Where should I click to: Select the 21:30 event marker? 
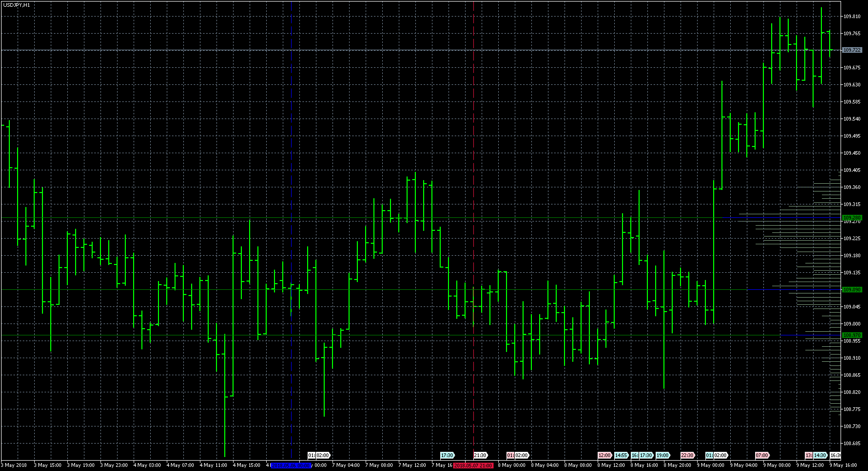point(480,455)
